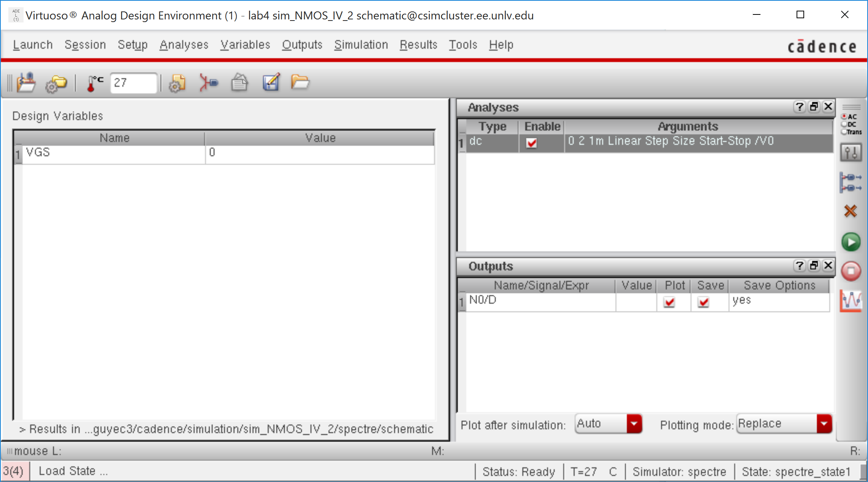This screenshot has width=868, height=482.
Task: Click the Save Options column header
Action: [x=779, y=285]
